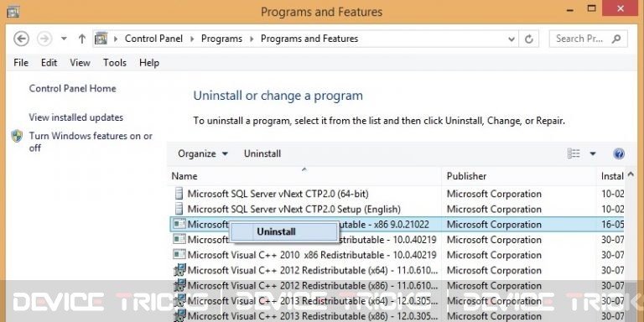Open recent locations dropdown arrow
Viewport: 644px width, 322px height.
point(64,39)
